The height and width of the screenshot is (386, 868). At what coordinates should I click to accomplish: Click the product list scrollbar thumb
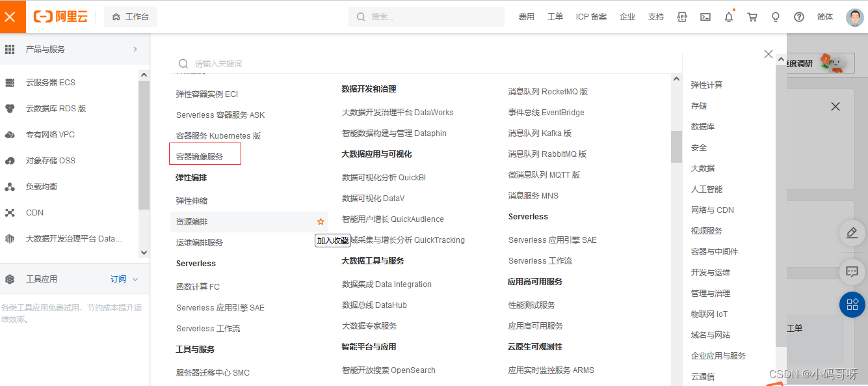tap(676, 146)
